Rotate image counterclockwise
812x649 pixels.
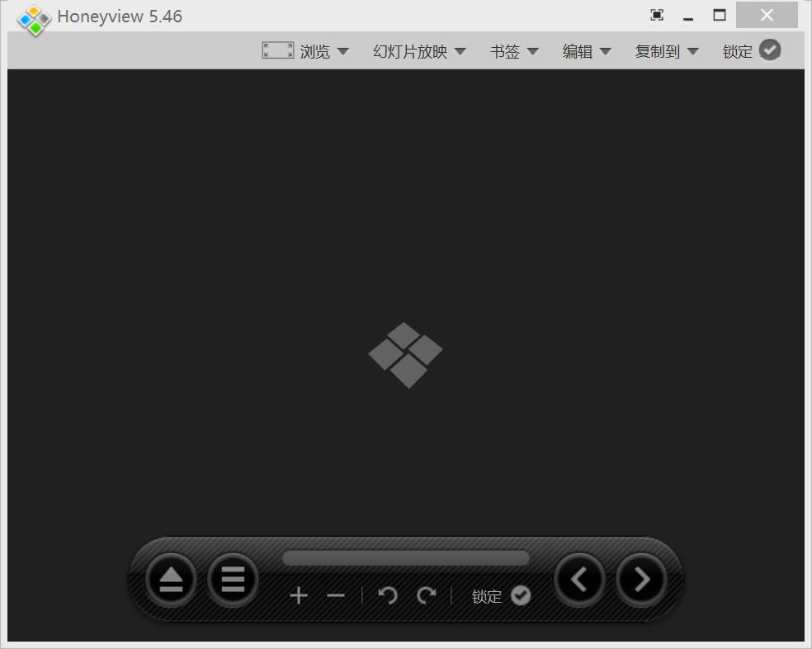tap(388, 595)
